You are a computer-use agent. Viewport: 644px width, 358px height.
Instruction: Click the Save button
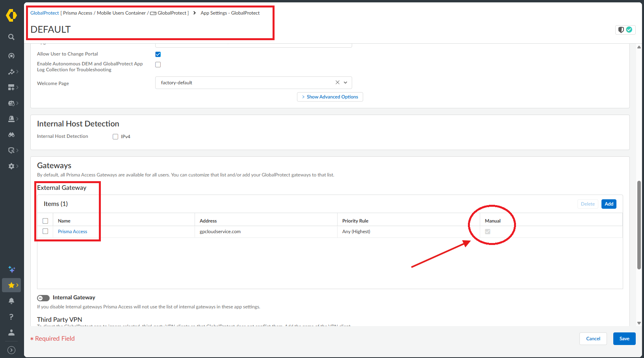coord(624,339)
